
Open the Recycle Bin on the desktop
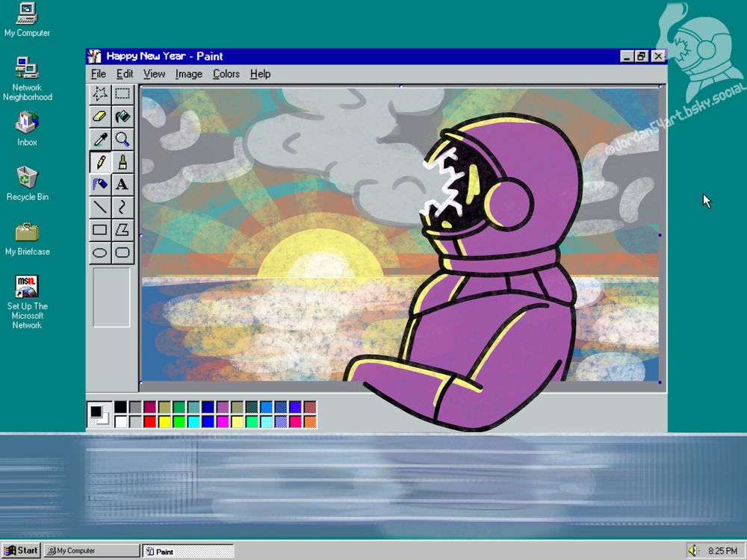[26, 179]
